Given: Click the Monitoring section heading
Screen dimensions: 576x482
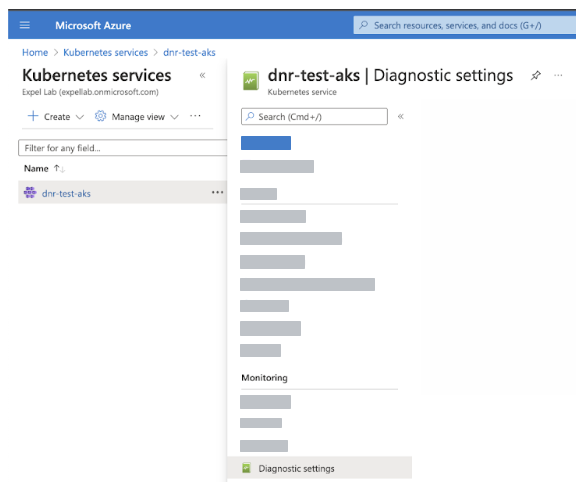Looking at the screenshot, I should click(264, 378).
